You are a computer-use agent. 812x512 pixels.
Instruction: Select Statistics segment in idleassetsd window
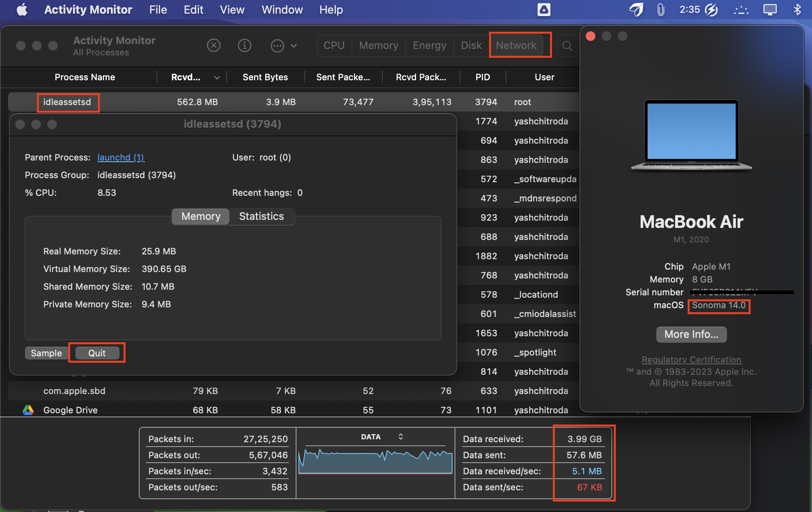pos(262,216)
